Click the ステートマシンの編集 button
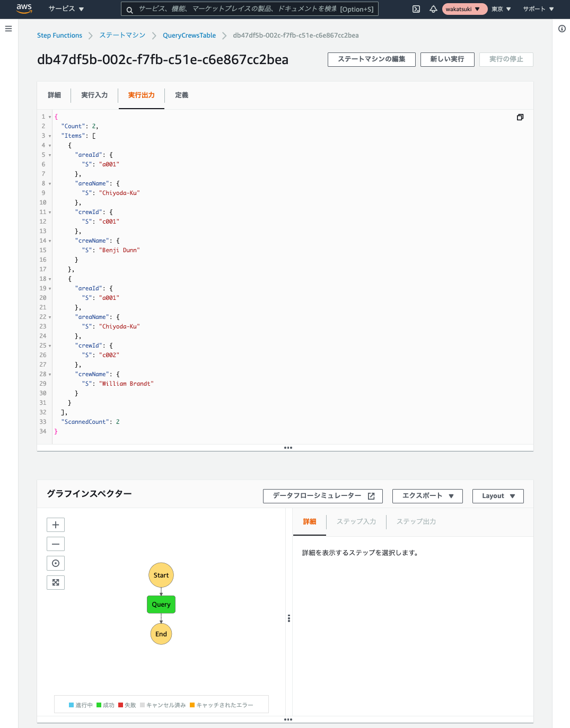This screenshot has width=570, height=728. point(372,59)
